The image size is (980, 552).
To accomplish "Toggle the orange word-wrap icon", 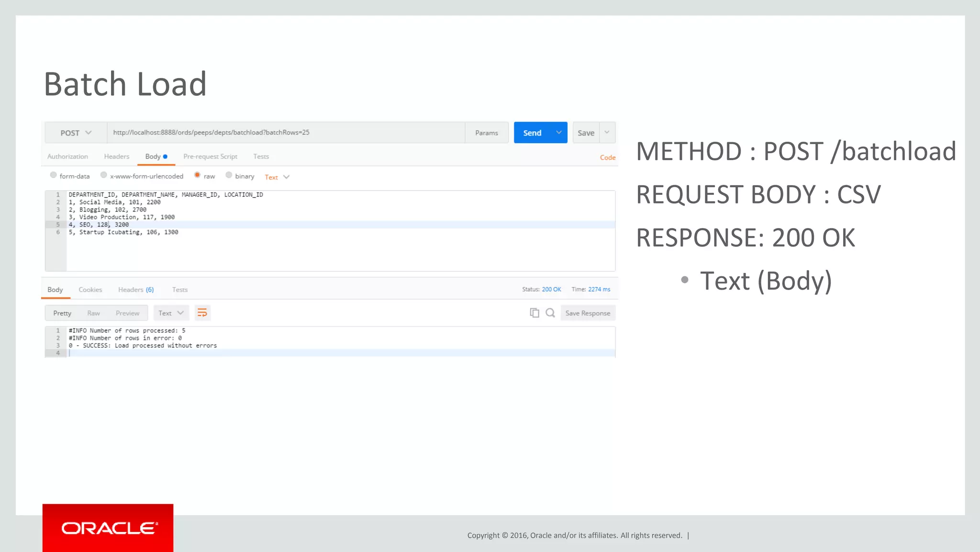I will [x=202, y=313].
